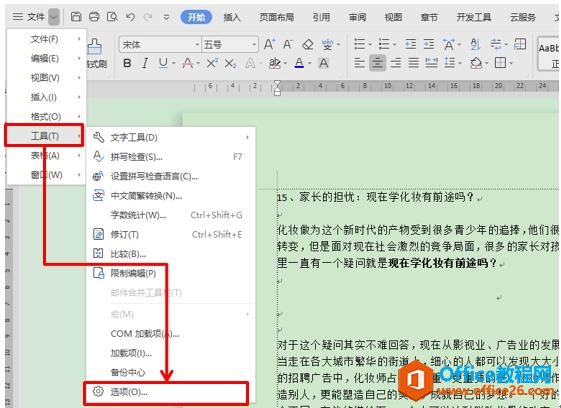The width and height of the screenshot is (561, 408).
Task: Select 中文简繁转换(N)... menu entry
Action: click(x=170, y=196)
